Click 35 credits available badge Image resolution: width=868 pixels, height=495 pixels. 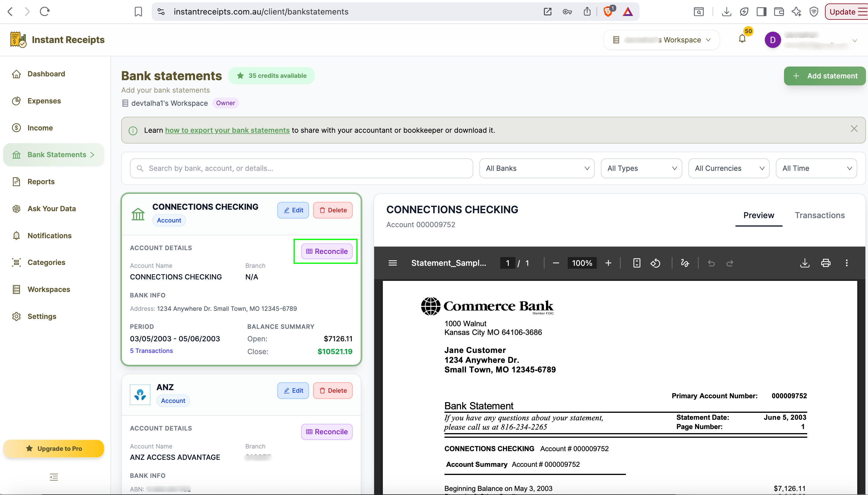(272, 76)
